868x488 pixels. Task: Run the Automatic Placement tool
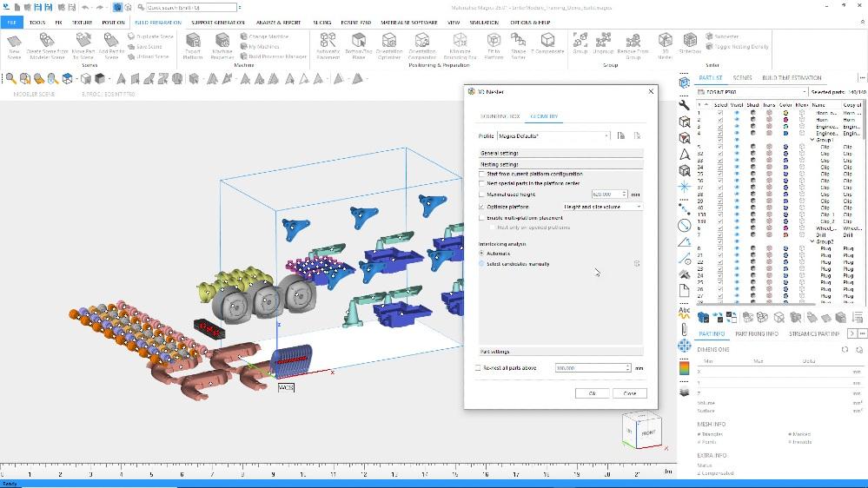pyautogui.click(x=328, y=46)
